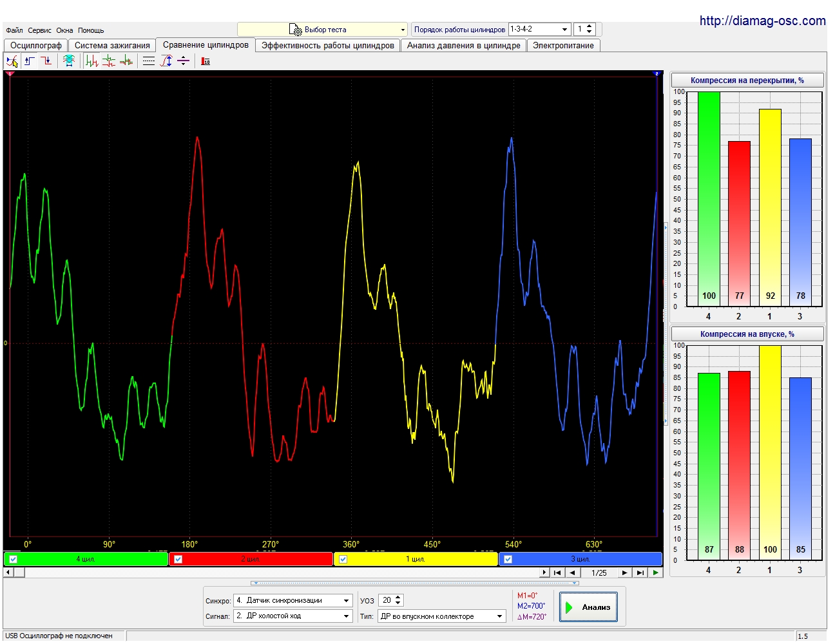Click the yellow 1 цил. channel bar
Viewport: 835px width, 644px height.
[416, 559]
